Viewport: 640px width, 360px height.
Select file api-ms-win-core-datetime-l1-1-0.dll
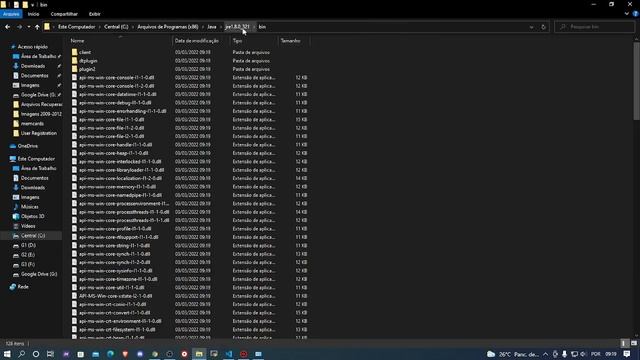pyautogui.click(x=118, y=94)
